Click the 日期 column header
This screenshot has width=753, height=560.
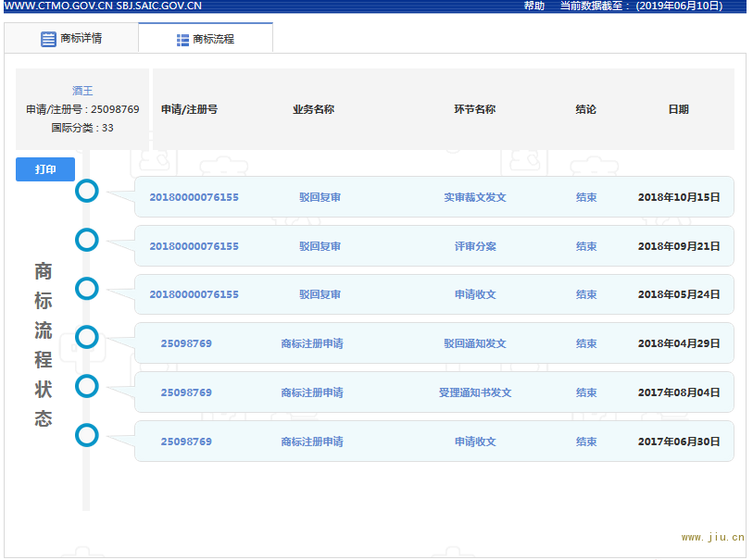679,109
